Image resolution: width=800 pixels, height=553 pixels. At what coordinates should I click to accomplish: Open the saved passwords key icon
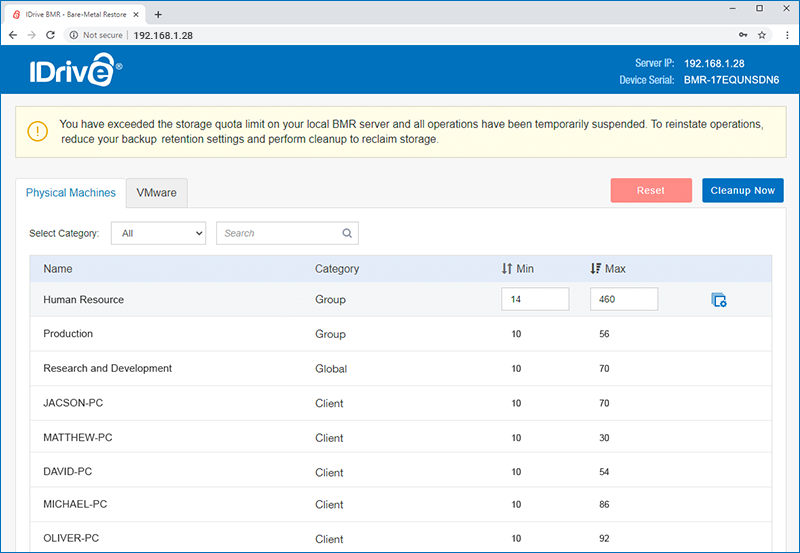tap(743, 35)
